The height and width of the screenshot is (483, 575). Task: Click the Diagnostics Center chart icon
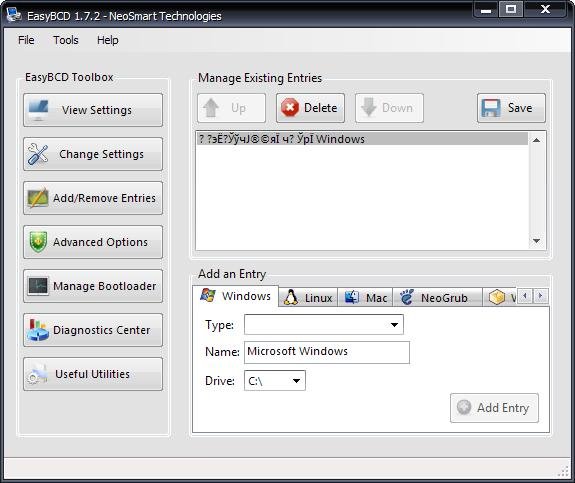[x=37, y=330]
